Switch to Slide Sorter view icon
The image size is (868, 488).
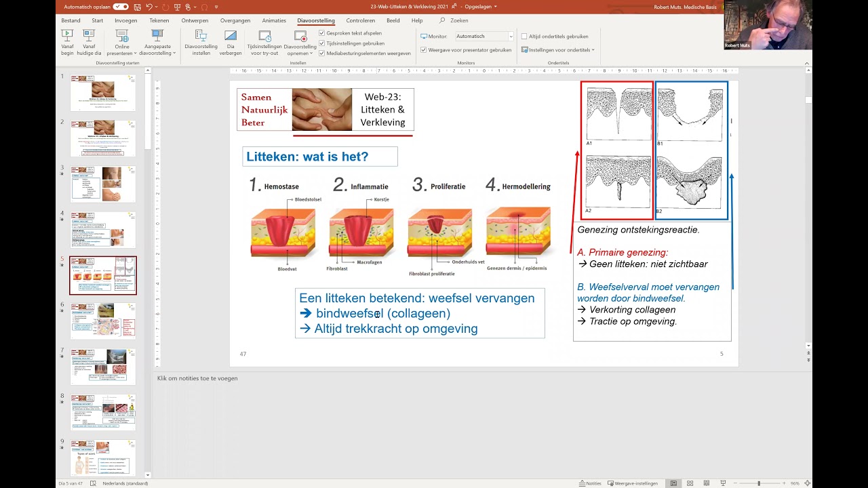(x=690, y=483)
